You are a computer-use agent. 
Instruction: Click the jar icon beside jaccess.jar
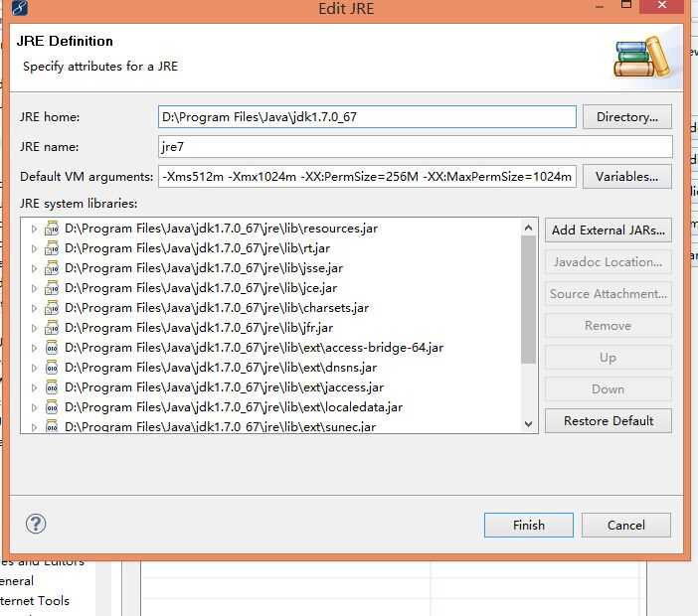pyautogui.click(x=52, y=387)
